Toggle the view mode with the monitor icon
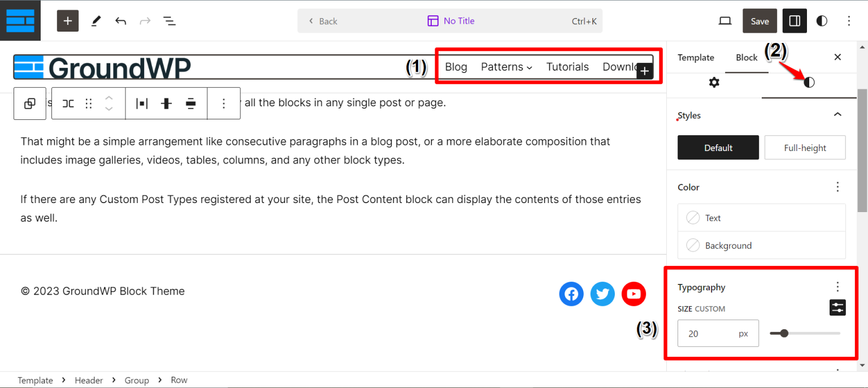 pyautogui.click(x=725, y=20)
